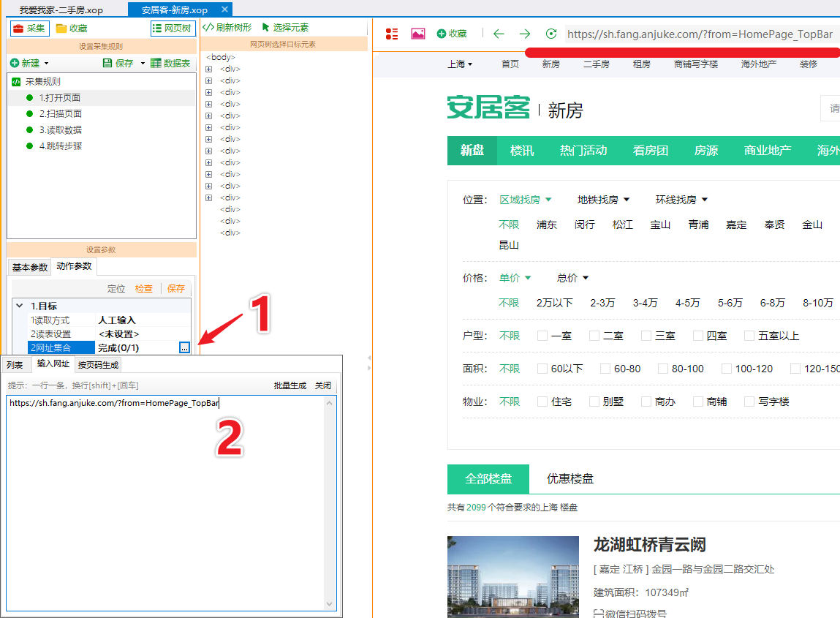Open the 环线找房 dropdown
Screen dimensions: 840x618
click(x=681, y=200)
